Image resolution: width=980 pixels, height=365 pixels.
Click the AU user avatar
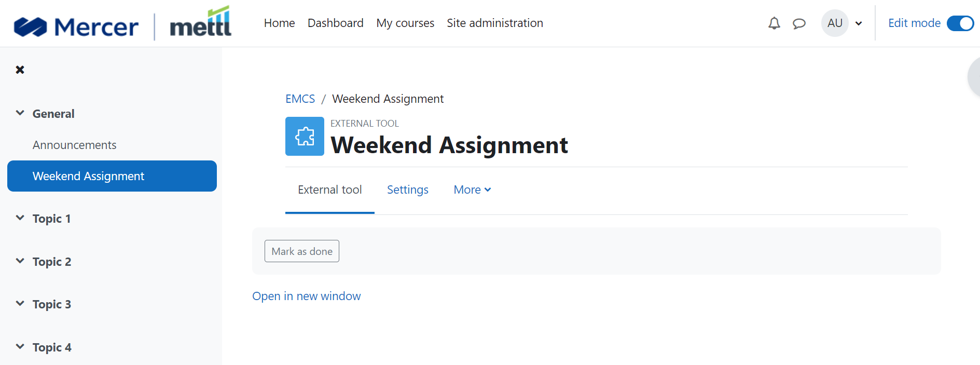pos(835,23)
